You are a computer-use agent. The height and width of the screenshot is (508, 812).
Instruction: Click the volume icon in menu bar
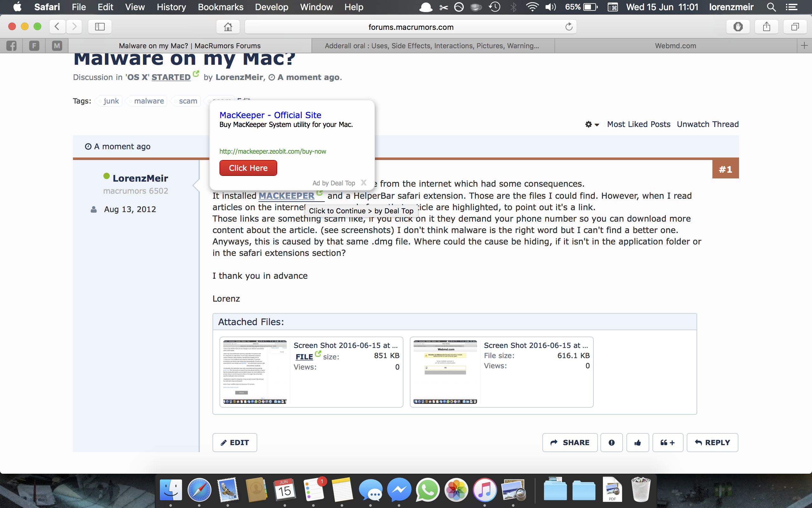click(550, 7)
